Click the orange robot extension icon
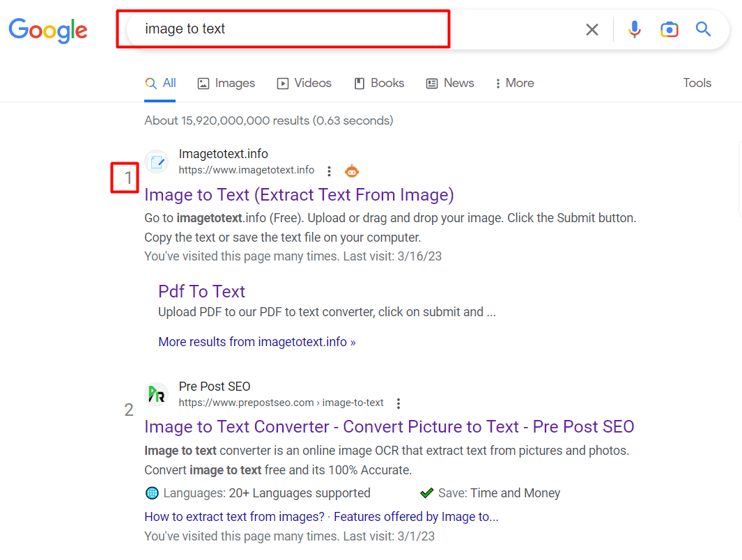The height and width of the screenshot is (560, 742). point(352,171)
